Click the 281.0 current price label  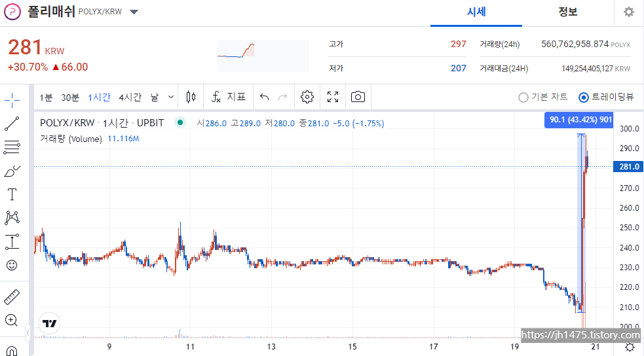pyautogui.click(x=628, y=166)
